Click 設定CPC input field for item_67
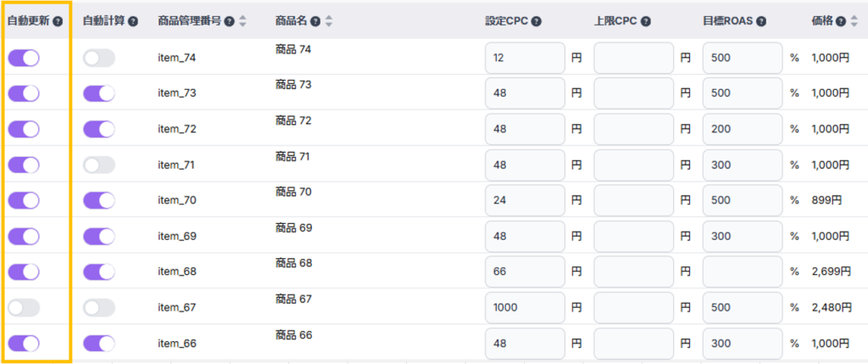This screenshot has width=868, height=364. [x=524, y=308]
